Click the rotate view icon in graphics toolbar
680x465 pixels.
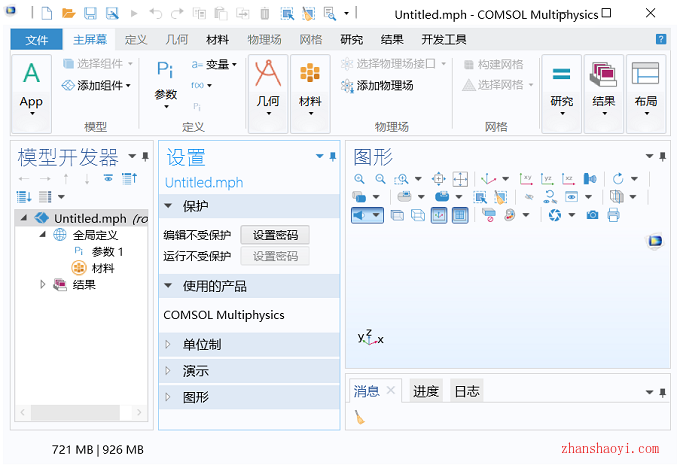pos(618,179)
